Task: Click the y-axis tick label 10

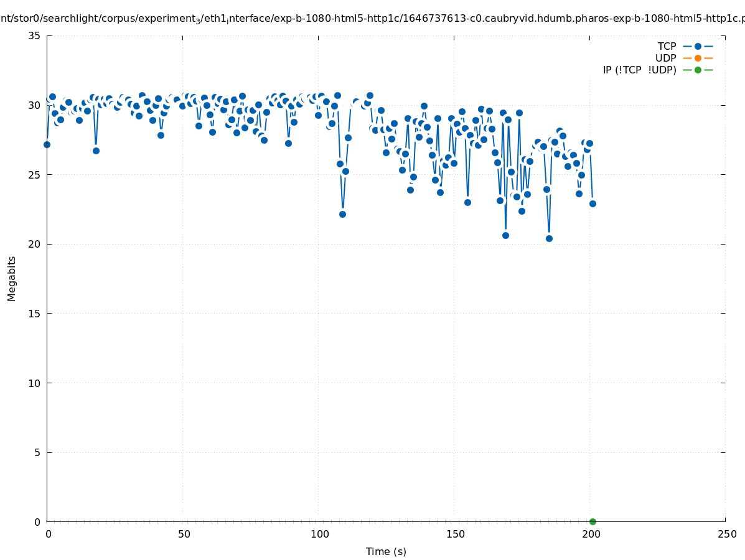Action: [34, 383]
